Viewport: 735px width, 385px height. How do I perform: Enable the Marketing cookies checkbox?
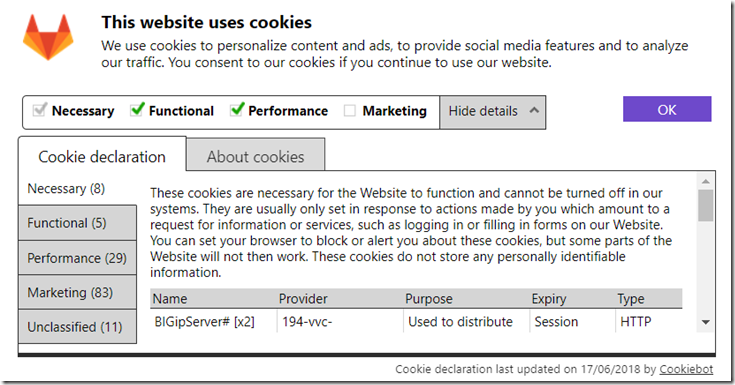[x=350, y=111]
